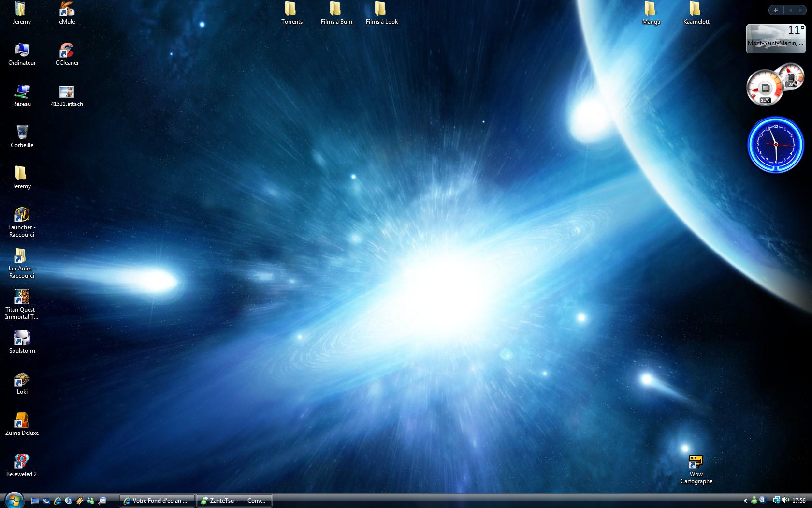Select the Jap'Anim - Raccourci folder shortcut
812x508 pixels.
[22, 264]
